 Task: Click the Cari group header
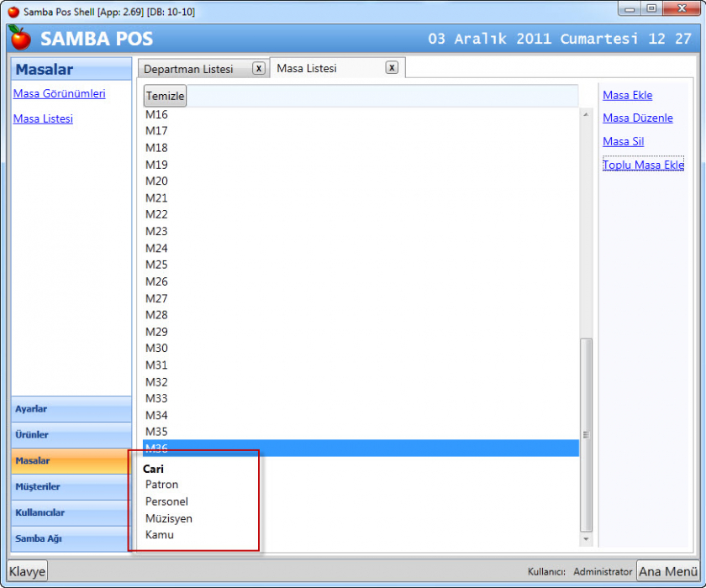pos(153,469)
